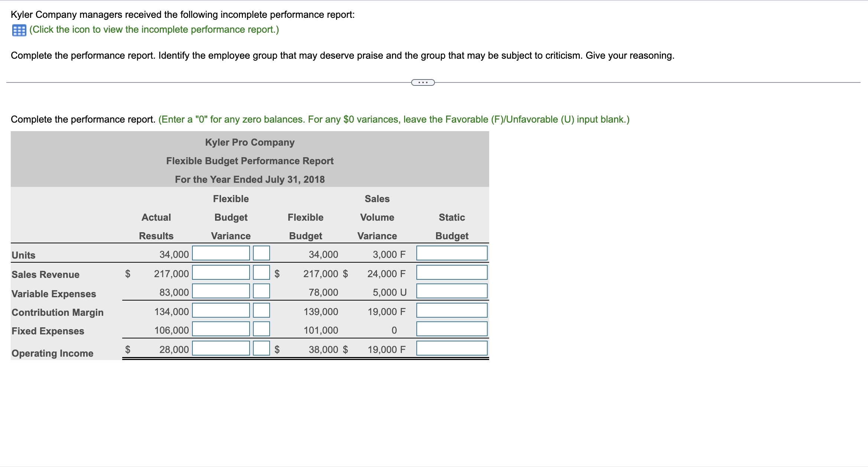Click the 38,000 flexible budget operating income
Image resolution: width=868 pixels, height=467 pixels.
(x=324, y=350)
